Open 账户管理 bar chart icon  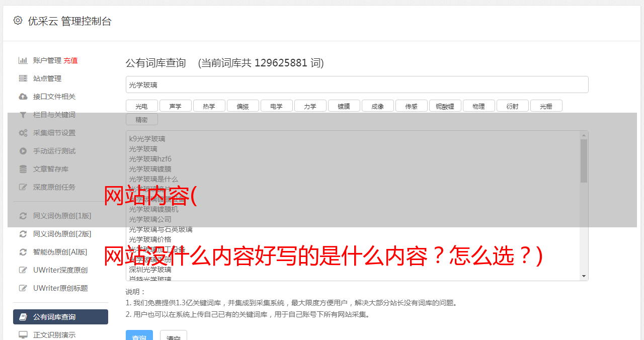click(x=23, y=60)
